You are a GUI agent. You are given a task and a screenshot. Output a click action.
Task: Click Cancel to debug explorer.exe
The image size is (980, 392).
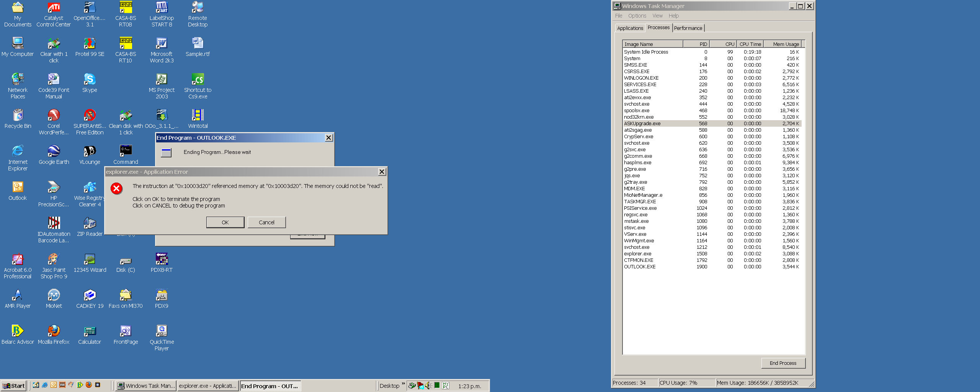(x=266, y=222)
